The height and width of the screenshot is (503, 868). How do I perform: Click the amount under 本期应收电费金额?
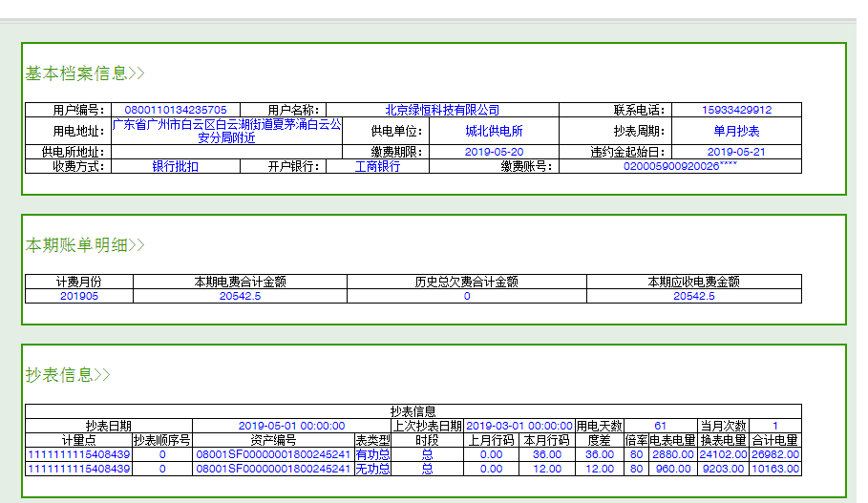tap(693, 296)
